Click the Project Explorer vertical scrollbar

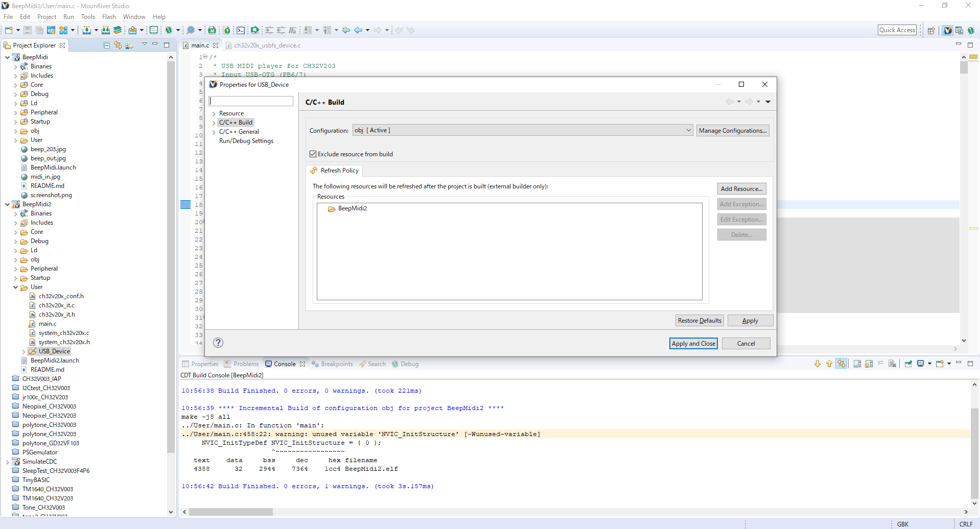[x=171, y=257]
